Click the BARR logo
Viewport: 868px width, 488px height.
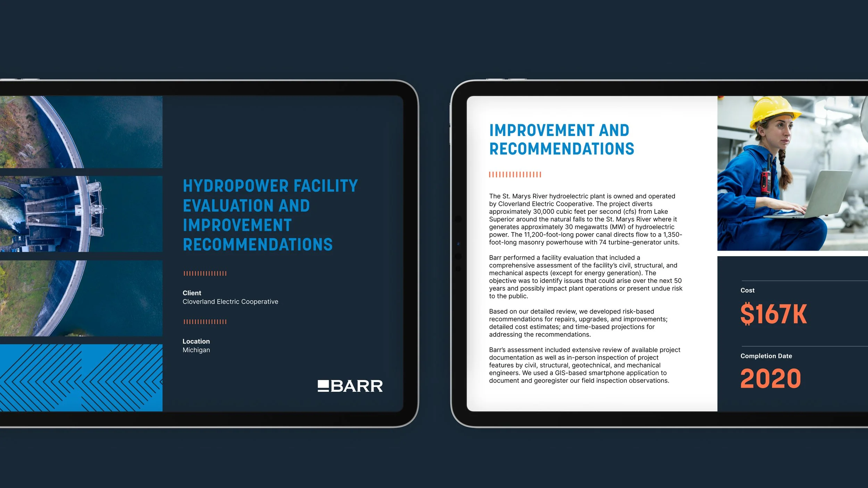pyautogui.click(x=350, y=386)
